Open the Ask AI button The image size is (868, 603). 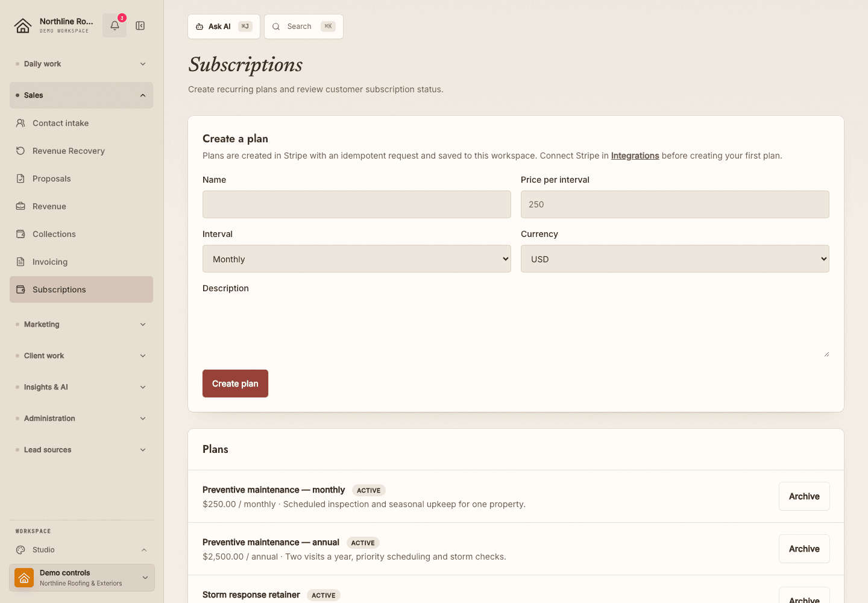pyautogui.click(x=224, y=27)
